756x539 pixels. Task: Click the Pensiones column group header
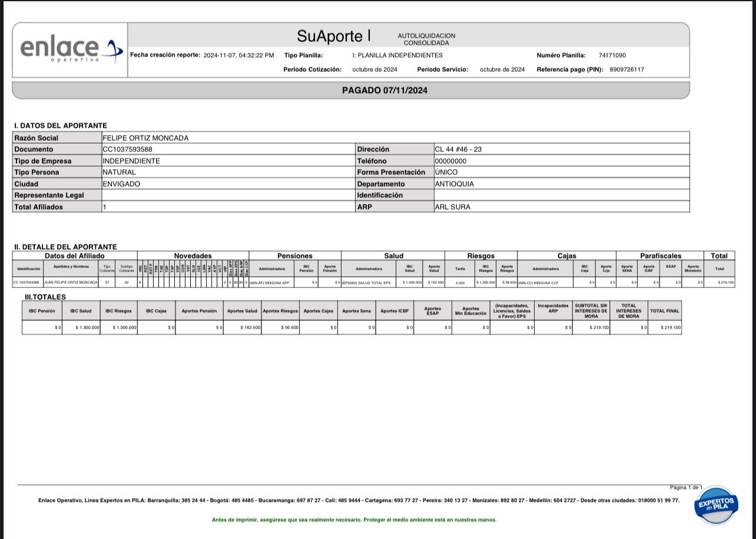[x=294, y=256]
